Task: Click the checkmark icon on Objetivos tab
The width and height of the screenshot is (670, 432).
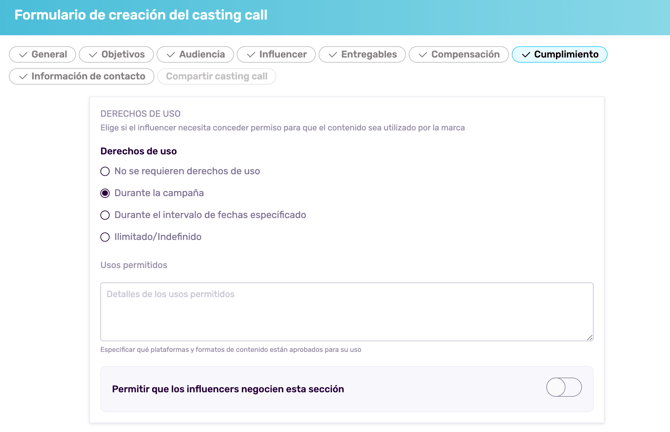Action: (93, 55)
